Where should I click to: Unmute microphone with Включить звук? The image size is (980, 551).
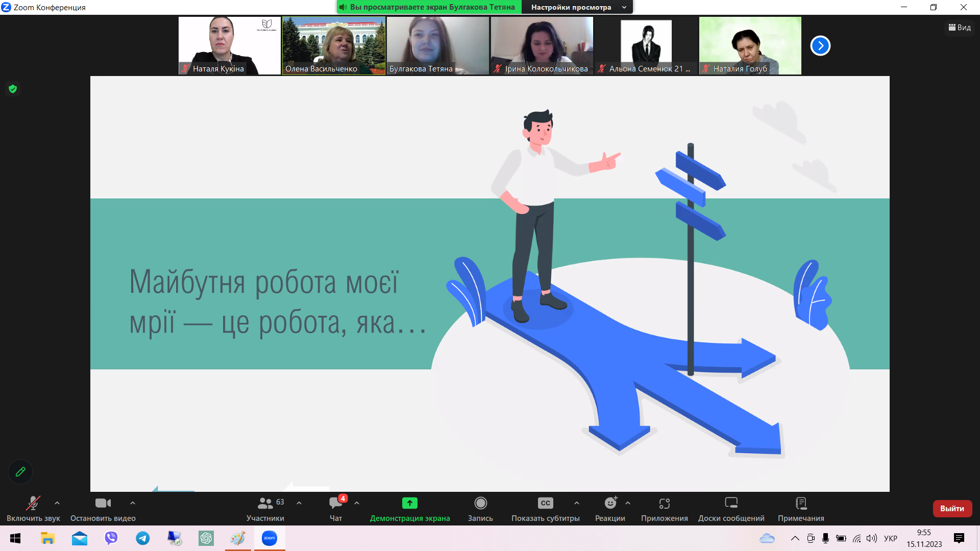[33, 504]
